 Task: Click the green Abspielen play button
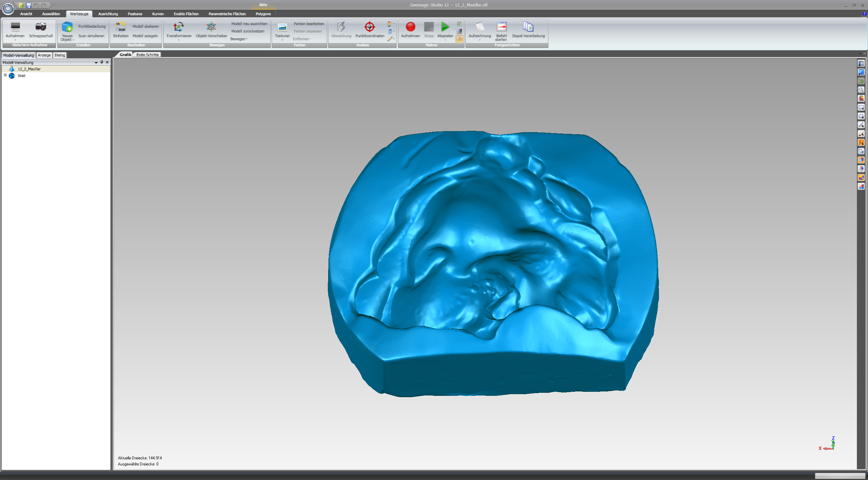click(445, 27)
